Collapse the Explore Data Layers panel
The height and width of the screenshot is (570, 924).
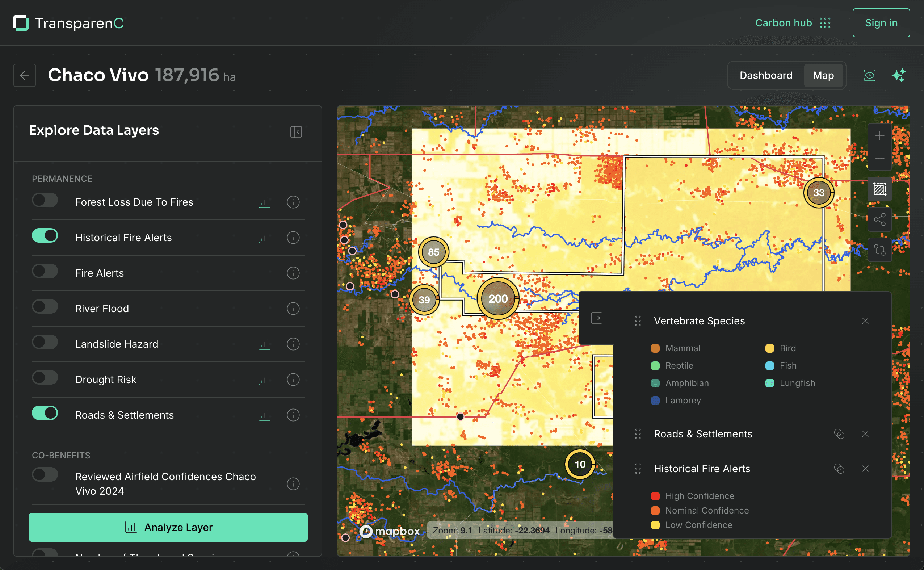coord(296,132)
